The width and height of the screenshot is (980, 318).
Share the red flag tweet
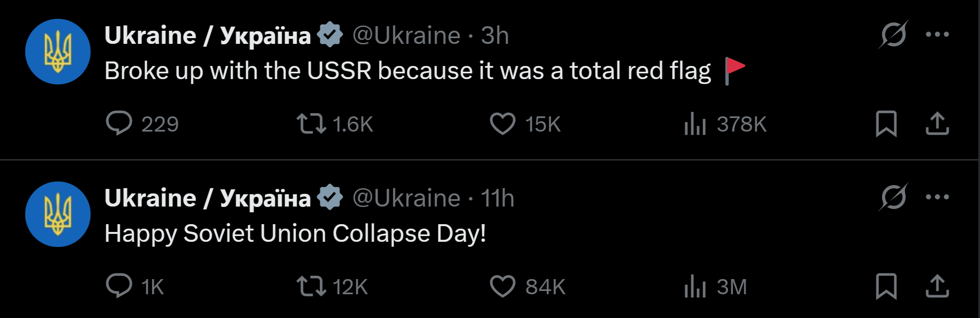point(937,123)
